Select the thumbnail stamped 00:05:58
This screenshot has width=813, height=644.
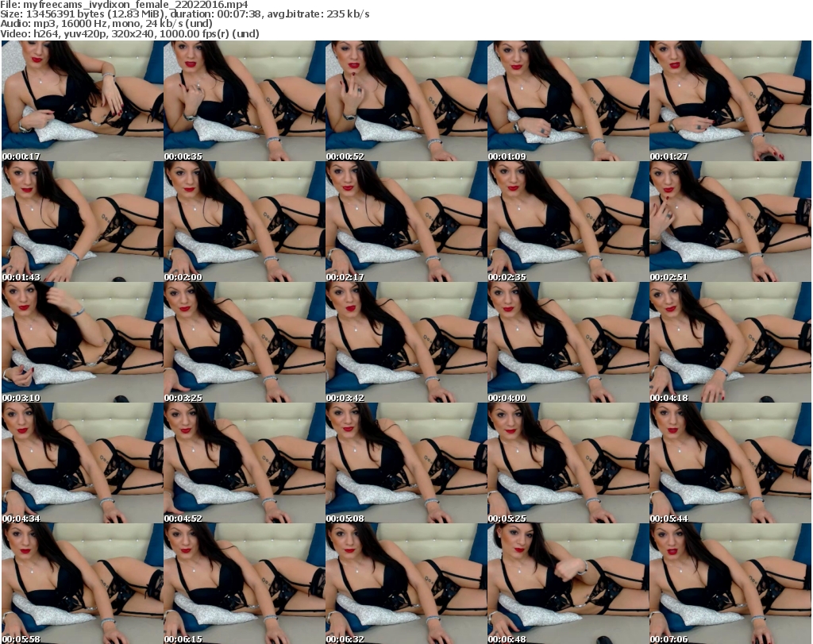tap(83, 584)
